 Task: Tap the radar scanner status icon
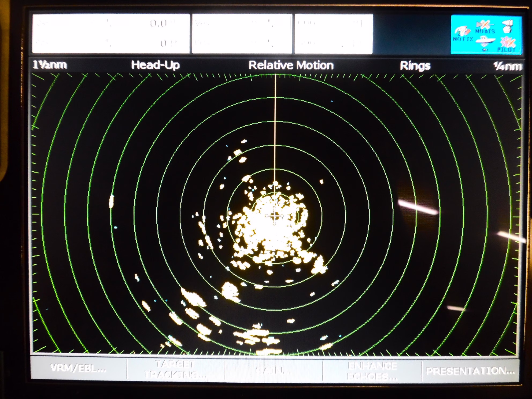click(508, 27)
